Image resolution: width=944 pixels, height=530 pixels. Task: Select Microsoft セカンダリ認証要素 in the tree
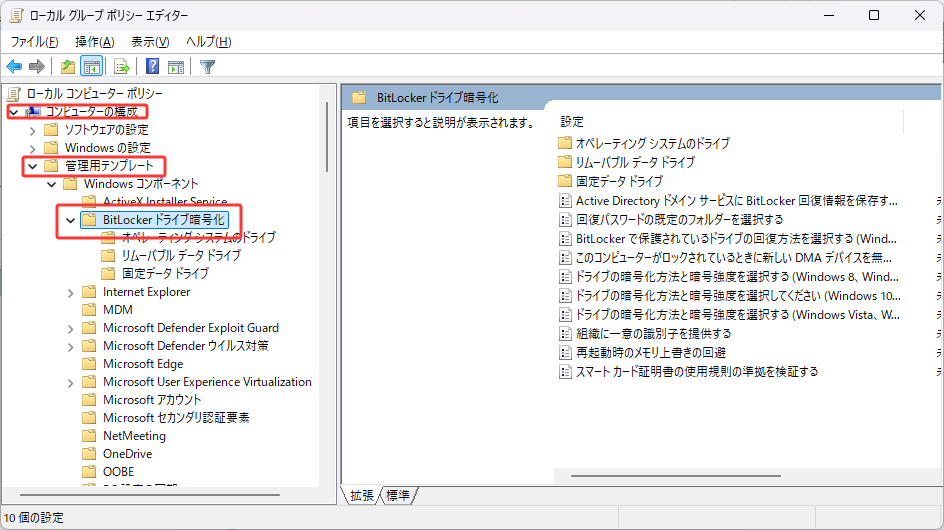[x=176, y=418]
